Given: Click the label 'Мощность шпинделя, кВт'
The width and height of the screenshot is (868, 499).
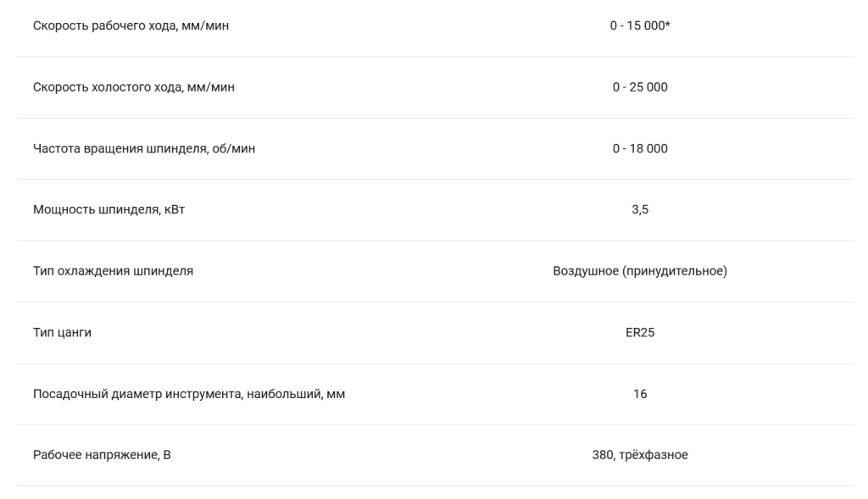Looking at the screenshot, I should coord(109,209).
